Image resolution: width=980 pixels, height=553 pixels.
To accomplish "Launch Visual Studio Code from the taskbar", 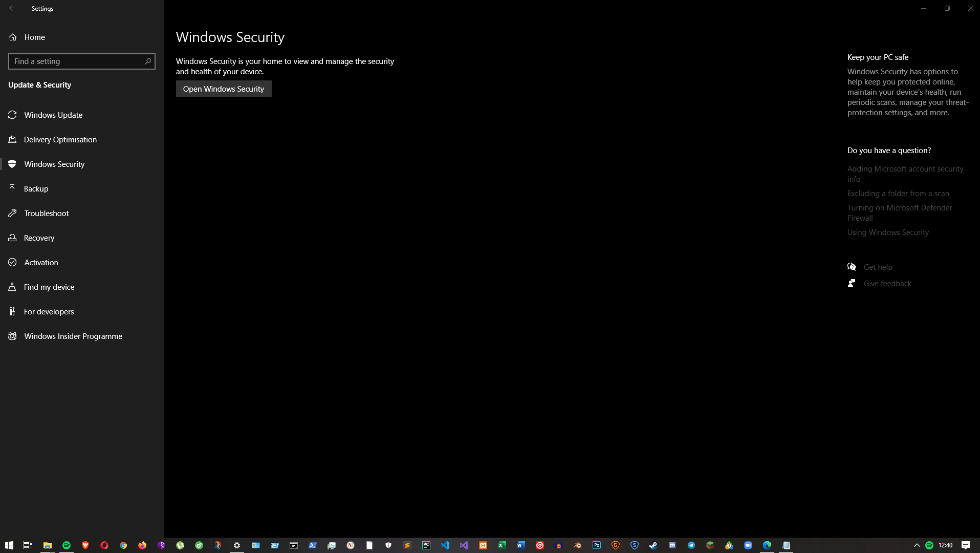I will coord(445,545).
